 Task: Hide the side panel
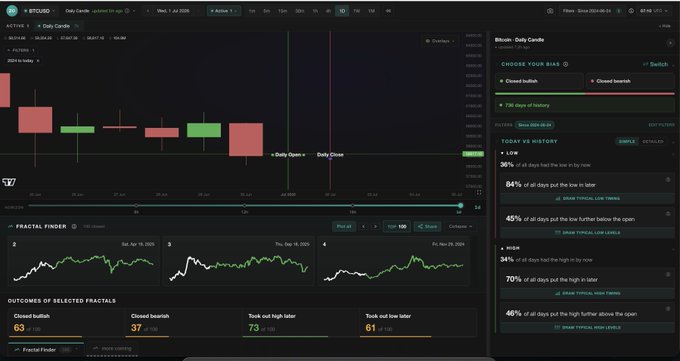tap(664, 26)
